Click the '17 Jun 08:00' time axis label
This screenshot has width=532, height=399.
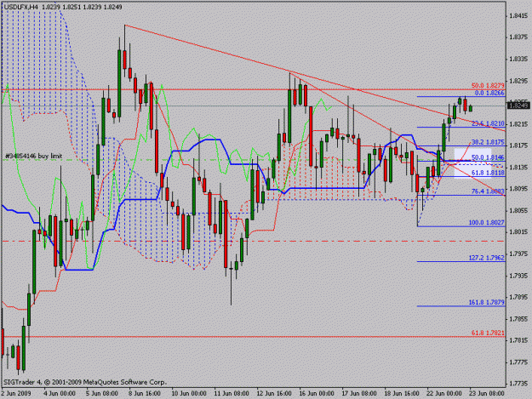point(359,394)
